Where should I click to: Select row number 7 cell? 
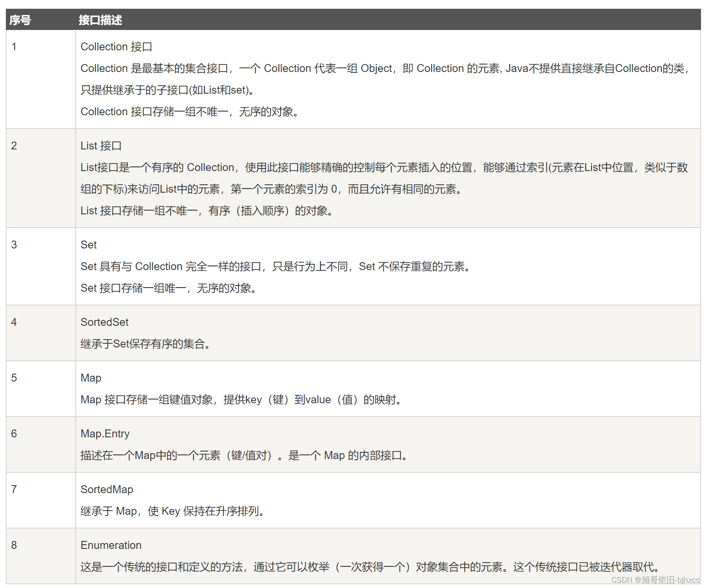(41, 500)
